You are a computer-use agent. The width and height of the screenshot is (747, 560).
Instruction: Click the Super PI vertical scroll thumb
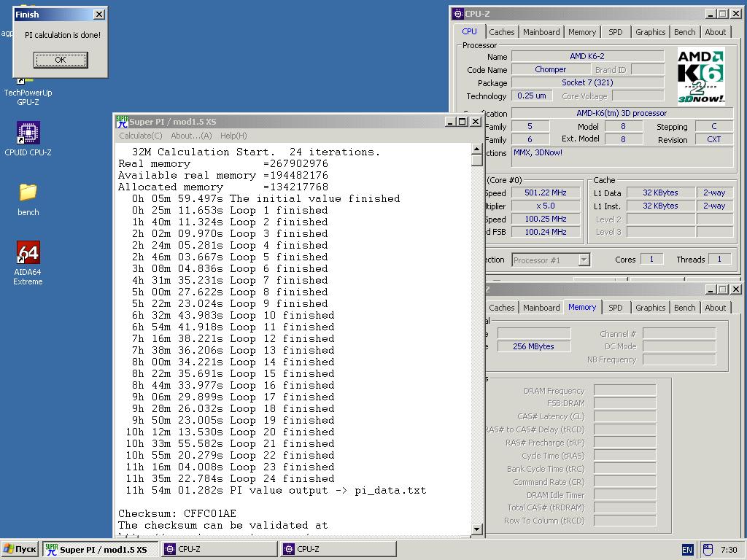pos(477,160)
